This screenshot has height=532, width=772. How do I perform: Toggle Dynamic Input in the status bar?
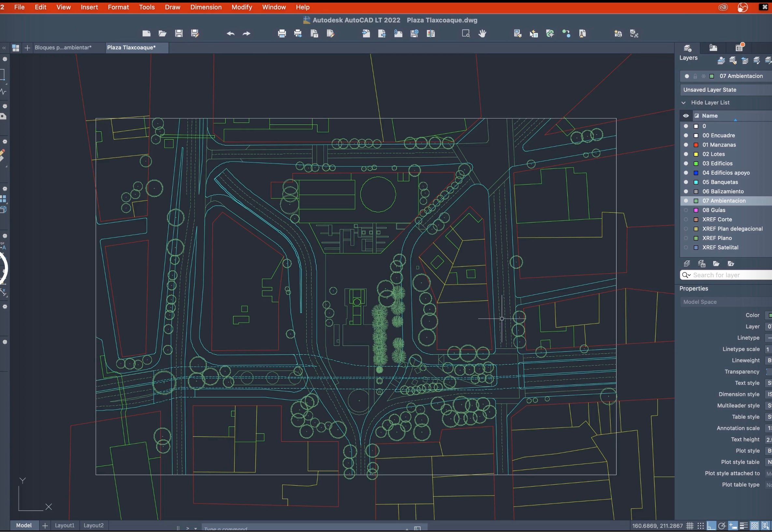click(x=733, y=526)
